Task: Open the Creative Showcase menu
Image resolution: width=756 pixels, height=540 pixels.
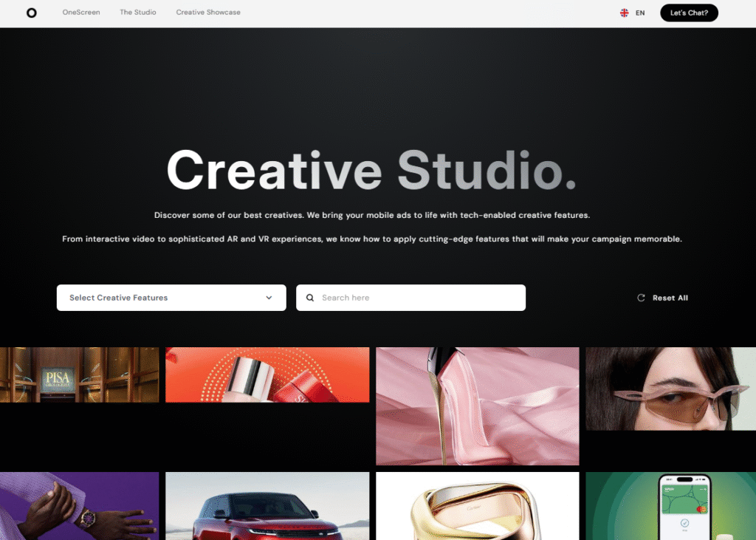Action: coord(208,12)
